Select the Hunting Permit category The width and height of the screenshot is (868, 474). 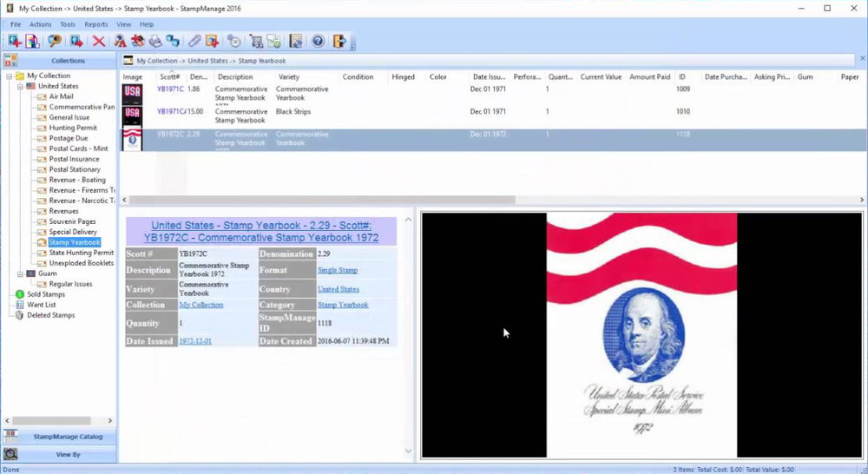click(x=73, y=128)
